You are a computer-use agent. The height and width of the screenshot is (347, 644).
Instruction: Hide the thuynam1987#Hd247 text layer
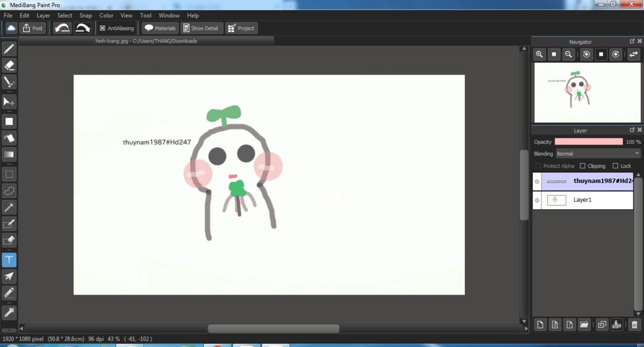click(x=537, y=182)
